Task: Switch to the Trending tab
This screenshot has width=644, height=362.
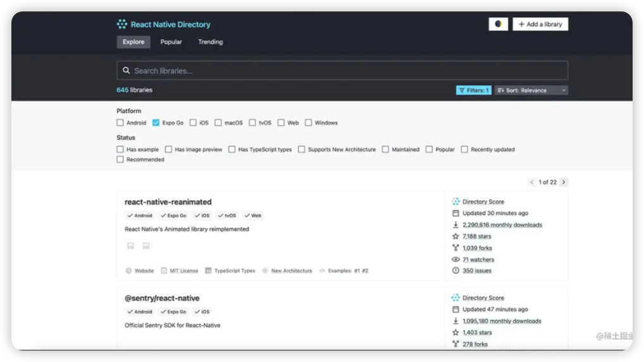Action: point(210,42)
